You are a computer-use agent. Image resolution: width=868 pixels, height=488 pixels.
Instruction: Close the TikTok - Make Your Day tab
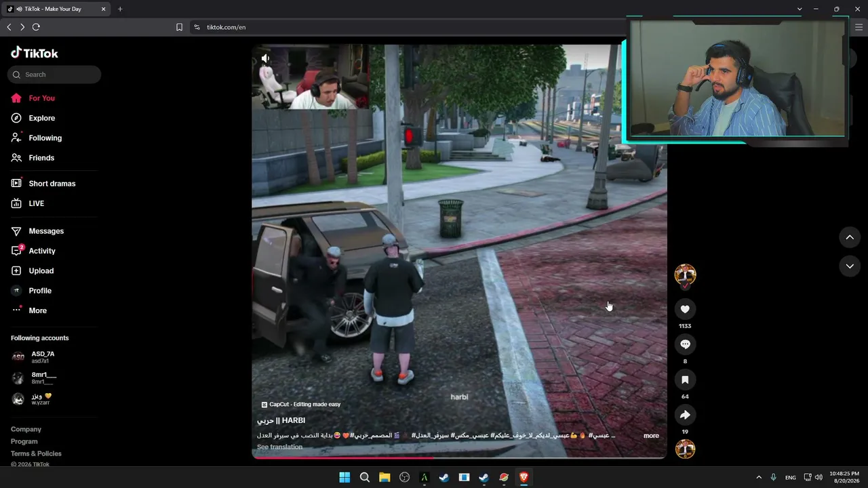[103, 9]
